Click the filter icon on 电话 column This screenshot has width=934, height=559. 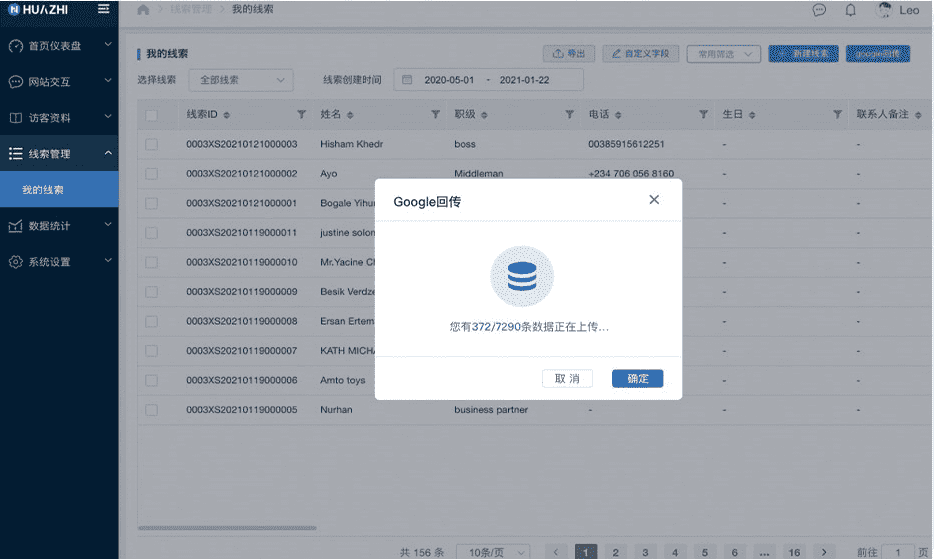pos(703,115)
